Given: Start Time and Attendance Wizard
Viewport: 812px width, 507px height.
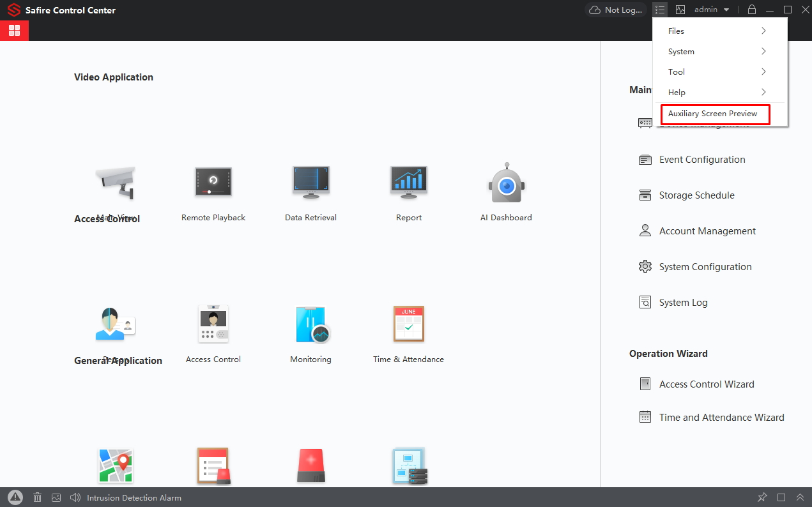Looking at the screenshot, I should pos(712,418).
